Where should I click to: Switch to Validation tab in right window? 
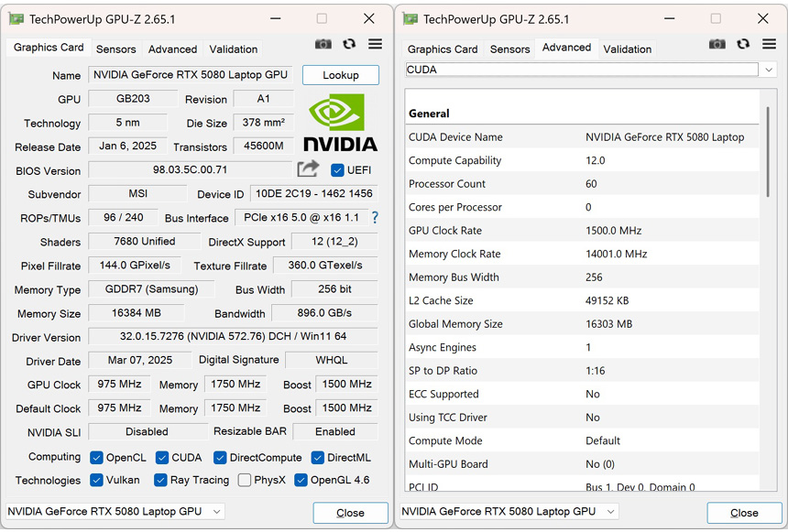pyautogui.click(x=628, y=49)
